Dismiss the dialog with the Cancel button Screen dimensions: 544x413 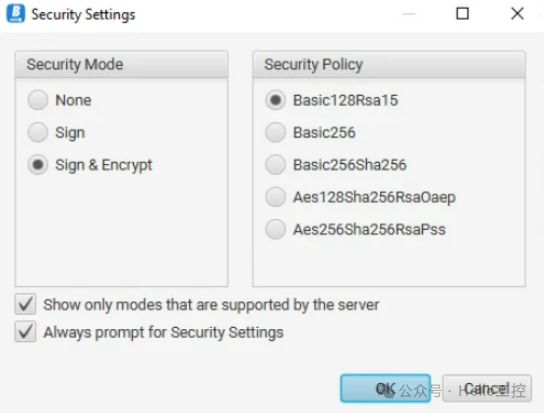(487, 388)
